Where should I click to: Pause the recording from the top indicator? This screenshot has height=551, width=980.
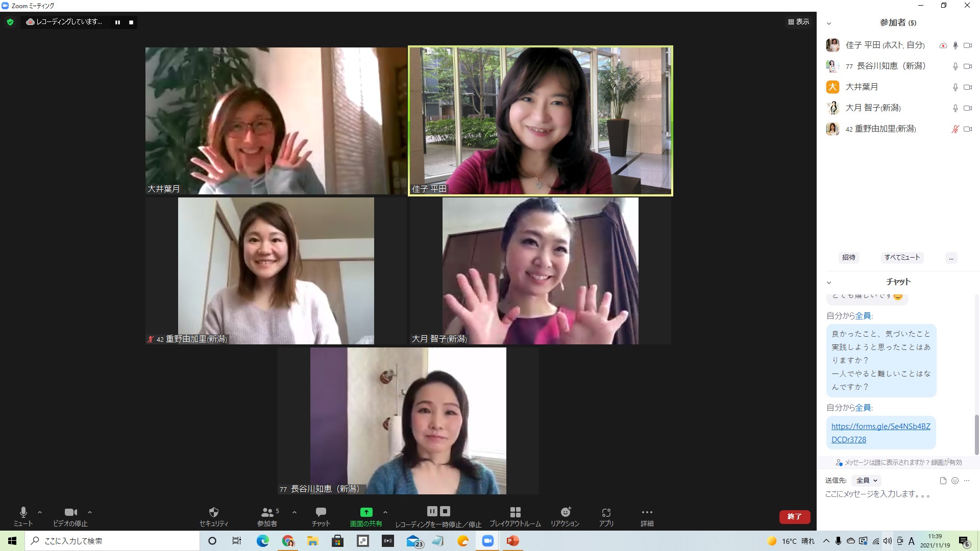point(117,22)
